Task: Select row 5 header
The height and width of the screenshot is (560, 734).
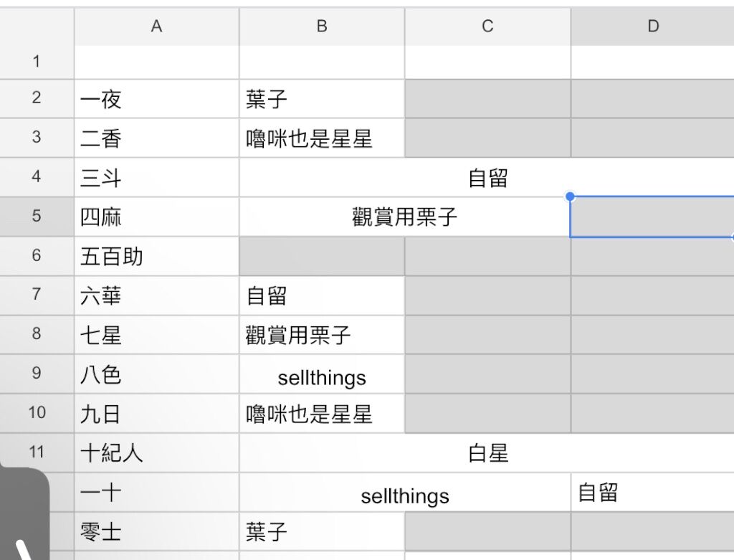Action: [x=37, y=217]
